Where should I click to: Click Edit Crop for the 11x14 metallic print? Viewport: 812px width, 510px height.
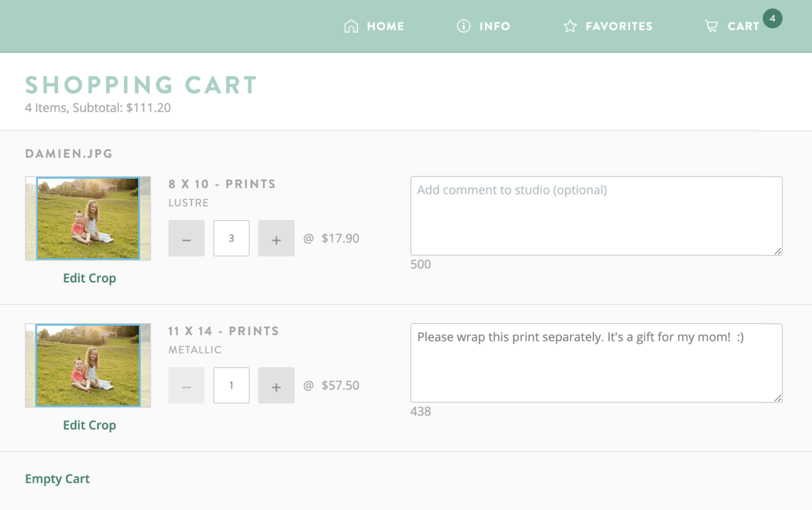coord(89,425)
